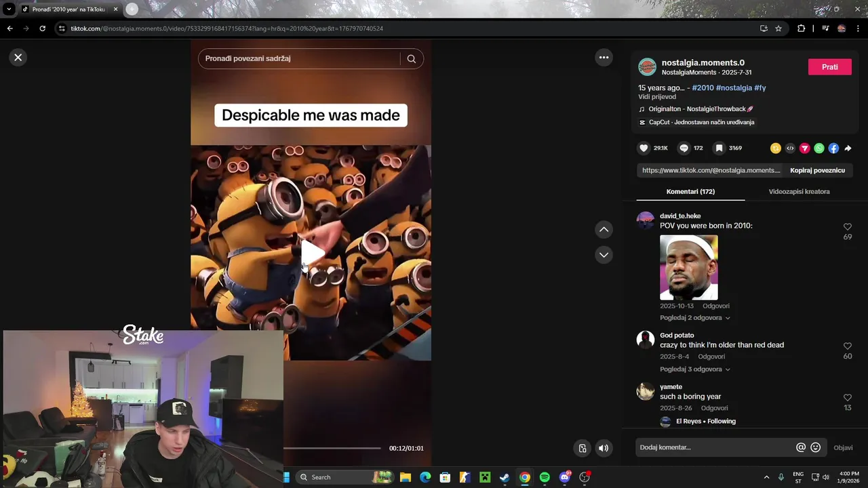Open nostalgia.moments.0 profile avatar

[647, 67]
